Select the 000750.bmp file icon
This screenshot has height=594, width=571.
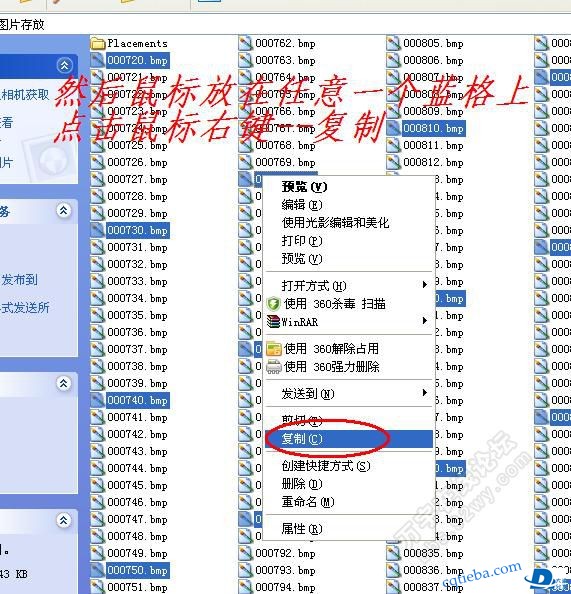click(98, 570)
